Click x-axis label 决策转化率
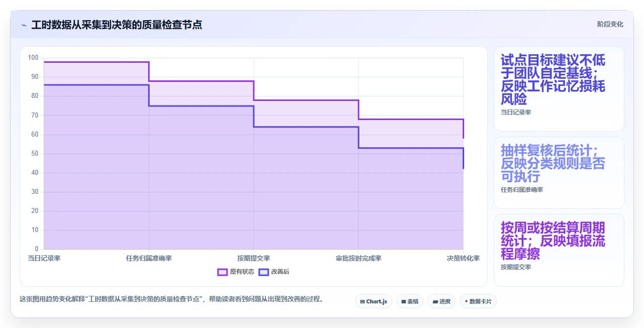The height and width of the screenshot is (328, 644). tap(463, 258)
